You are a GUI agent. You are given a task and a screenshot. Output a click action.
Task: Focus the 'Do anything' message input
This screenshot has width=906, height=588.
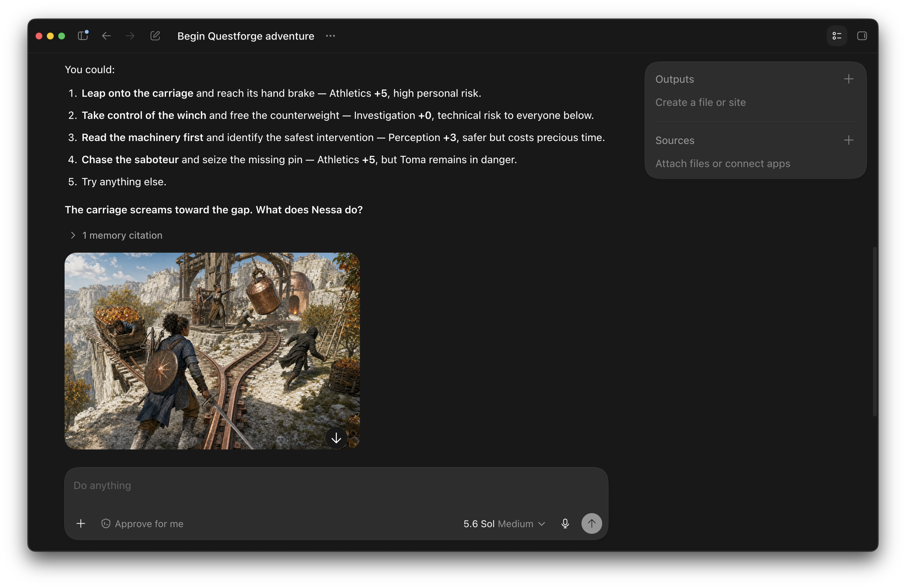click(336, 486)
